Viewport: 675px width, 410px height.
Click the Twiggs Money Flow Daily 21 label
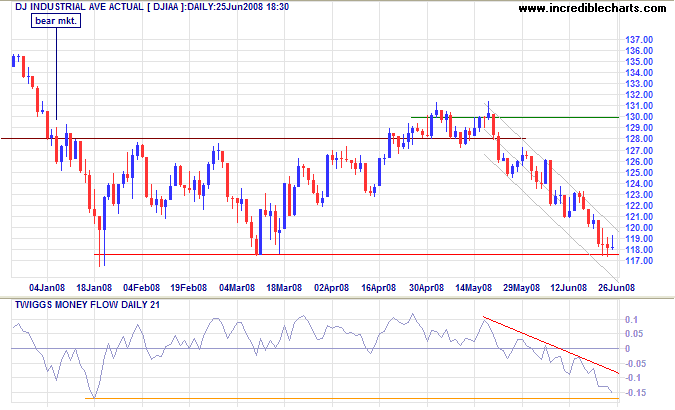click(87, 305)
